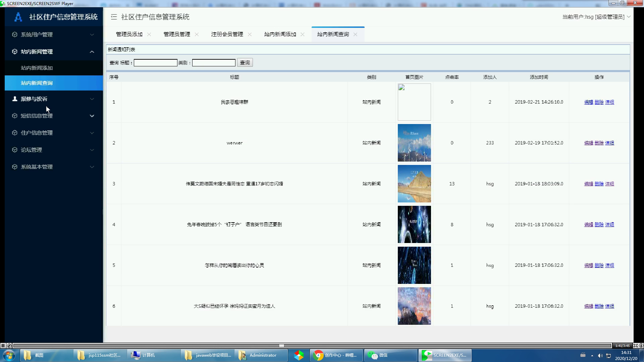
Task: Expand the 系统基本管理 menu chevron
Action: [92, 167]
